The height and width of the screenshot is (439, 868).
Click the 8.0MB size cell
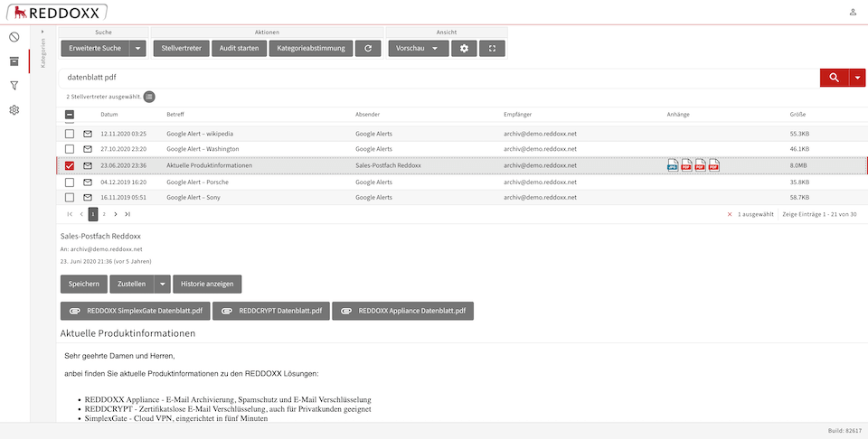pyautogui.click(x=798, y=165)
